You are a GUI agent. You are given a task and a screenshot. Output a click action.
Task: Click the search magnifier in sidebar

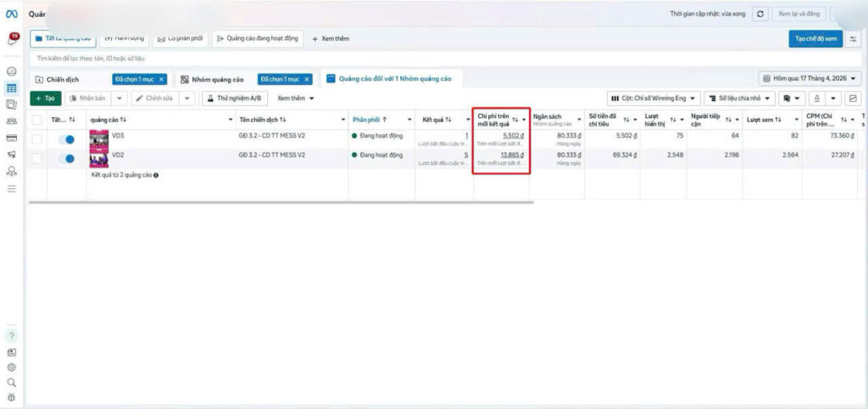(x=12, y=383)
